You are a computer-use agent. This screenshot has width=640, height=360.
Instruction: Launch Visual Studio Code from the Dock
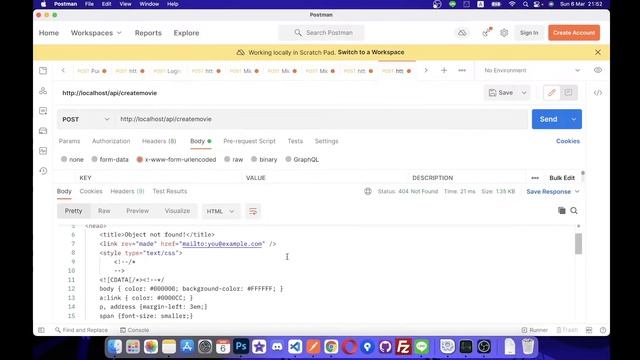tap(295, 347)
